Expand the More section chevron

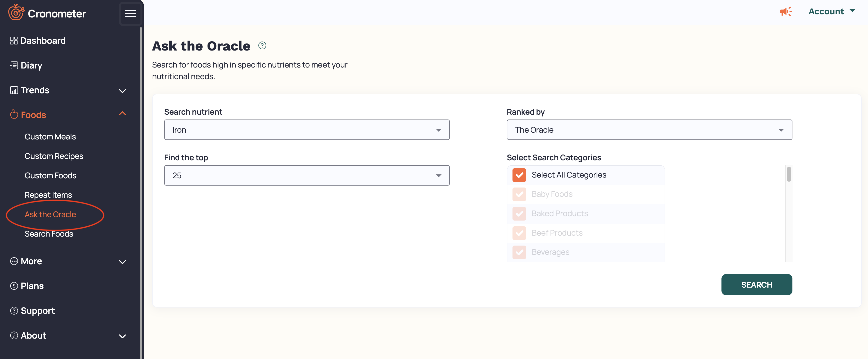click(122, 262)
